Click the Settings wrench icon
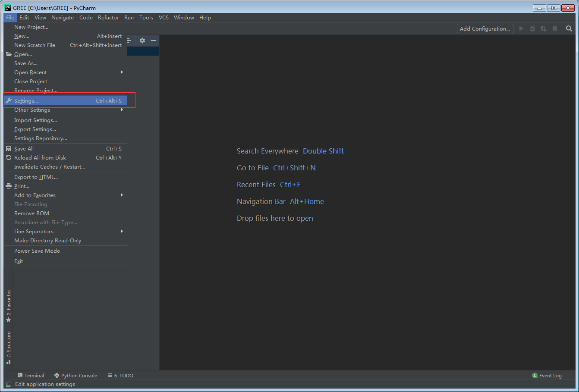This screenshot has height=392, width=579. (9, 100)
